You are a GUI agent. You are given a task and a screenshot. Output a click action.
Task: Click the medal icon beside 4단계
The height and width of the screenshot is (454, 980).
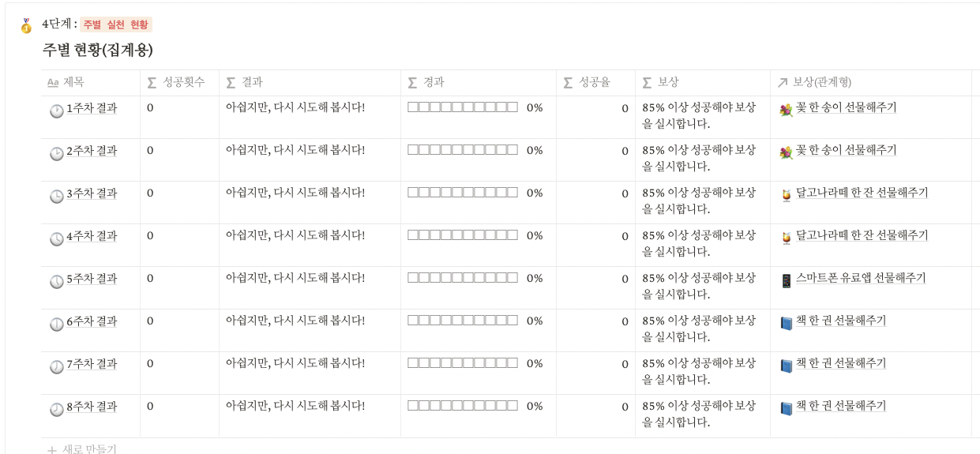click(x=26, y=25)
